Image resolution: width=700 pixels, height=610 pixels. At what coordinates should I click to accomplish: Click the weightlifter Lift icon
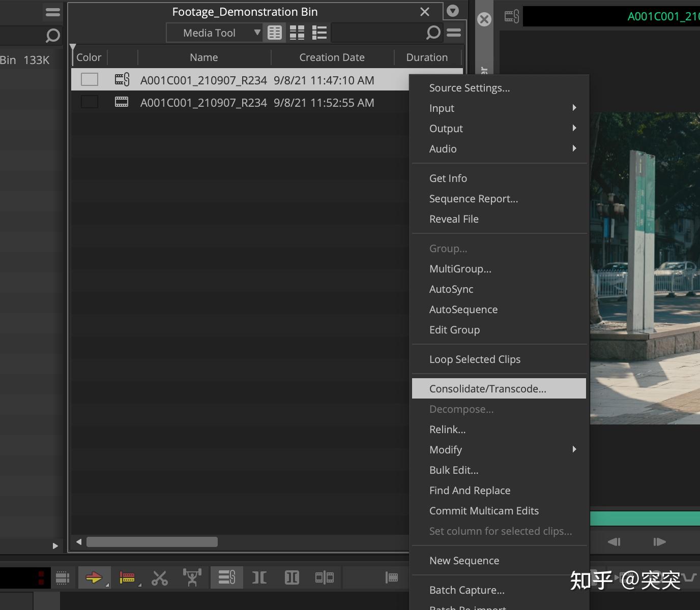192,577
